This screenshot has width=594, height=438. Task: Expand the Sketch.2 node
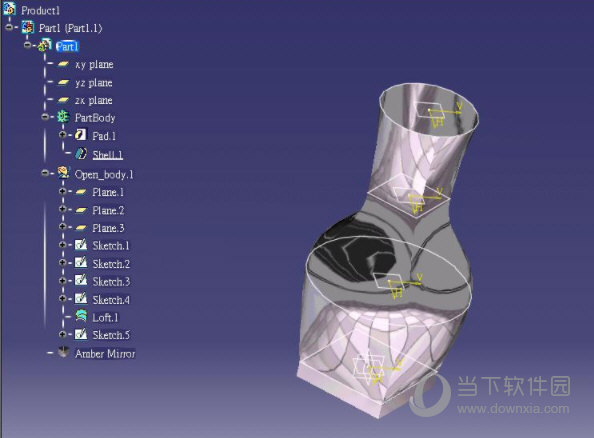point(63,263)
